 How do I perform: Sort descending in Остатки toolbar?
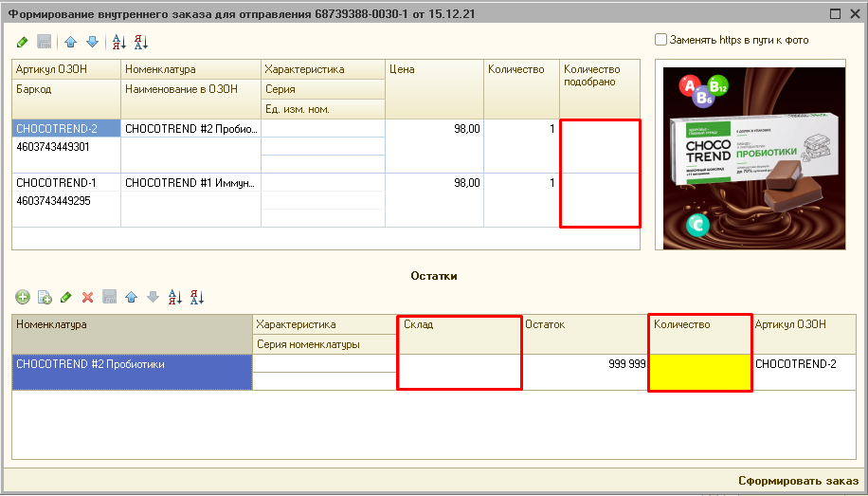[196, 297]
